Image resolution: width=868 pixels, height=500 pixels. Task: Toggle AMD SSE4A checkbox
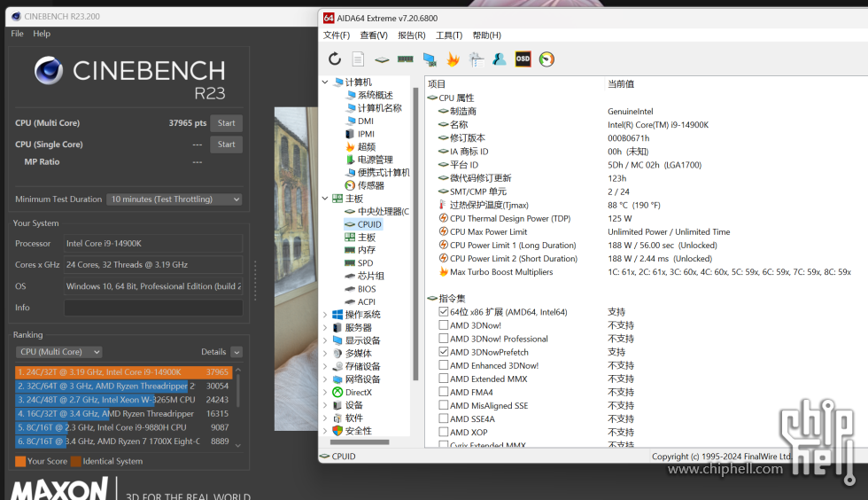[444, 418]
